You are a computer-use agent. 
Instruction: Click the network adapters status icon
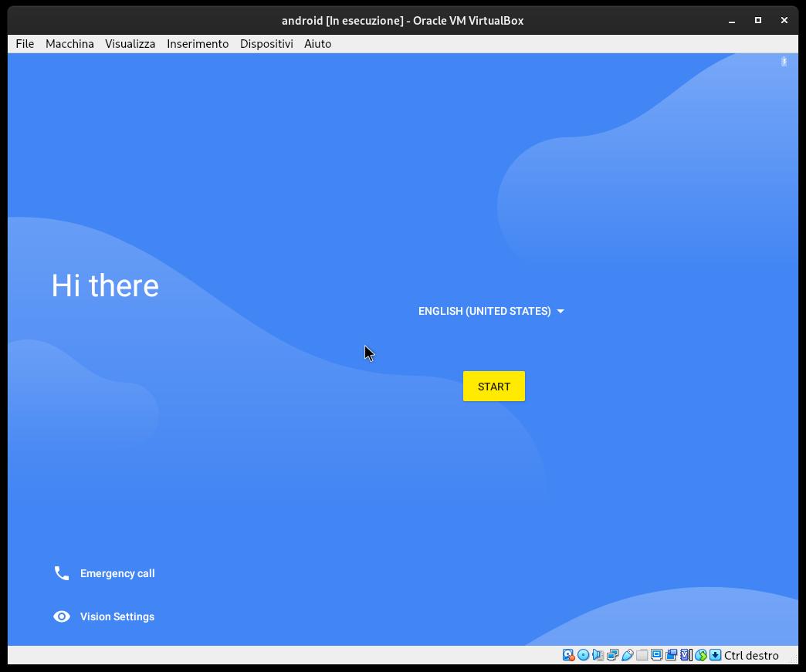click(x=612, y=655)
